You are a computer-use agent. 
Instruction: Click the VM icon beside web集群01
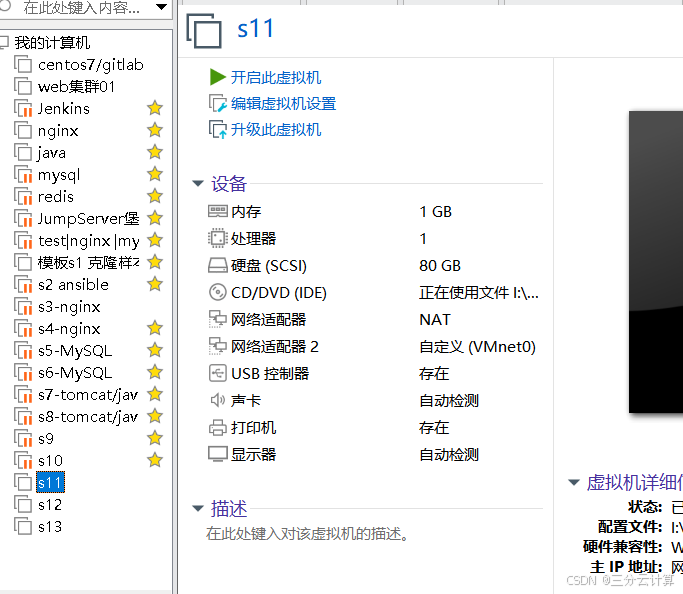(23, 86)
